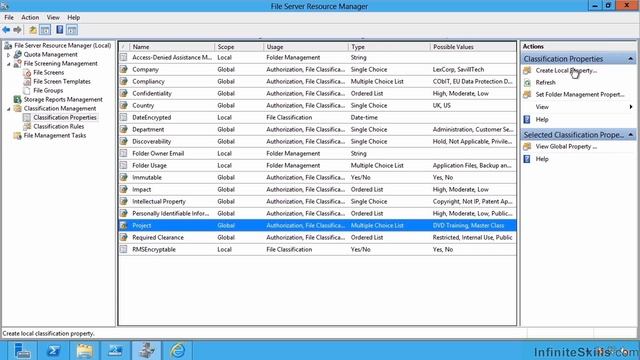Collapse the File Screening Management node
This screenshot has width=640, height=360.
pyautogui.click(x=9, y=64)
